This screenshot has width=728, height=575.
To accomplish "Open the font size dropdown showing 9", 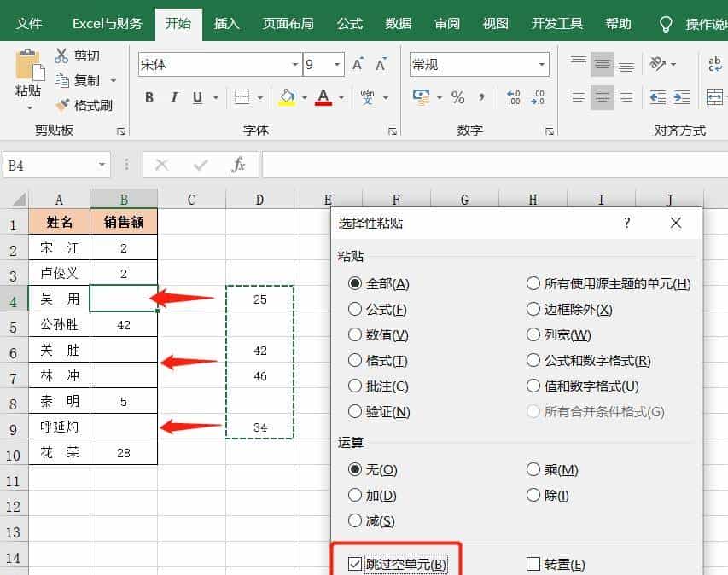I will click(x=335, y=64).
